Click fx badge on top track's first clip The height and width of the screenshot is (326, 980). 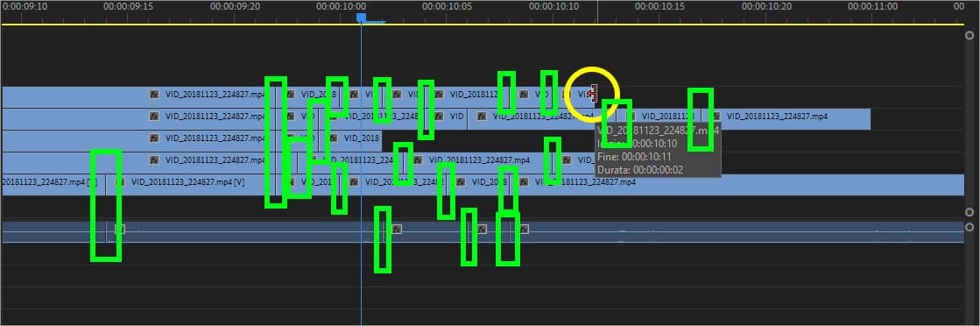click(x=154, y=95)
